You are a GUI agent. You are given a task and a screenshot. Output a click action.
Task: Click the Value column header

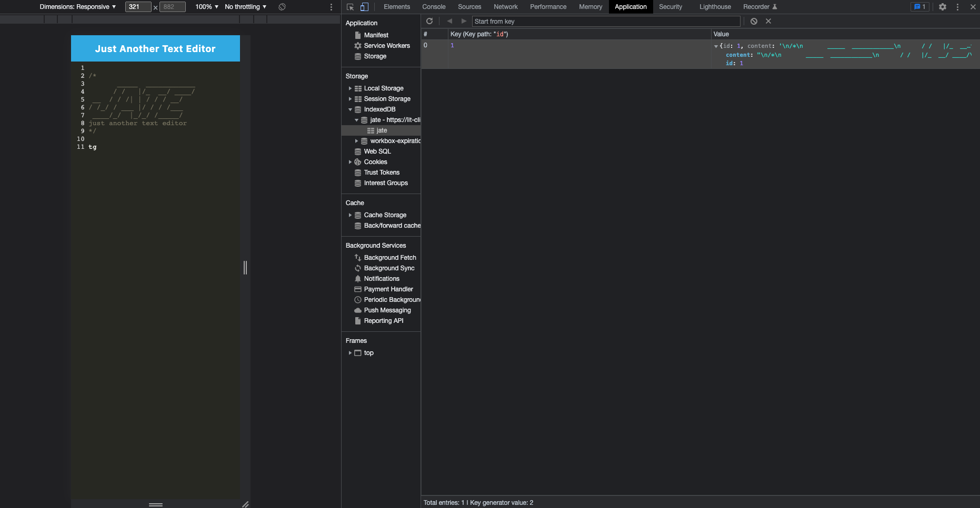[x=845, y=34]
